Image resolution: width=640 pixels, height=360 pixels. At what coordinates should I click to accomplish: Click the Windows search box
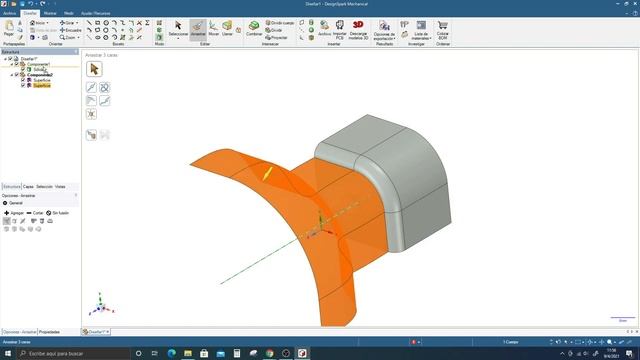click(73, 353)
